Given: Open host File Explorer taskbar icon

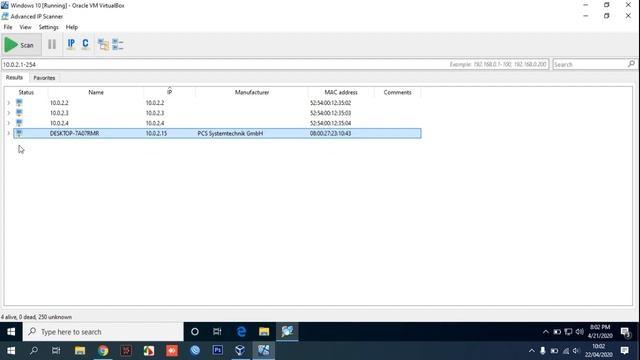Looking at the screenshot, I should click(80, 351).
